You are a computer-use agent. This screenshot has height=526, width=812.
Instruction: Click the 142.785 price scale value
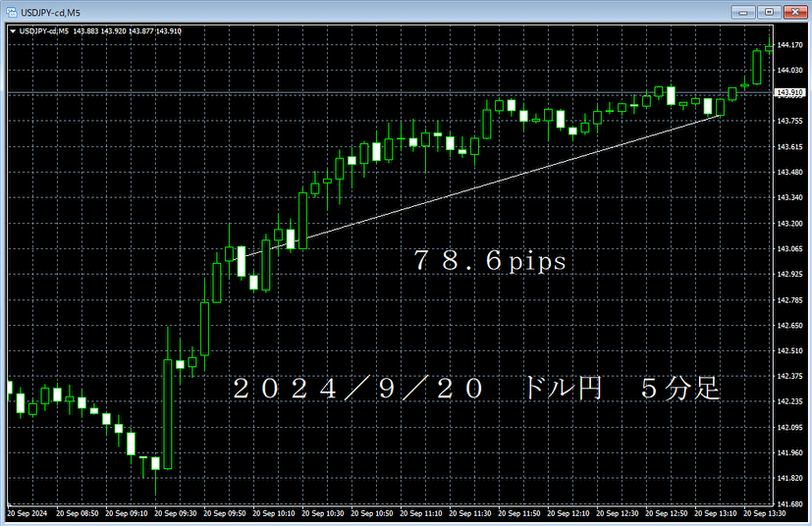tap(789, 300)
